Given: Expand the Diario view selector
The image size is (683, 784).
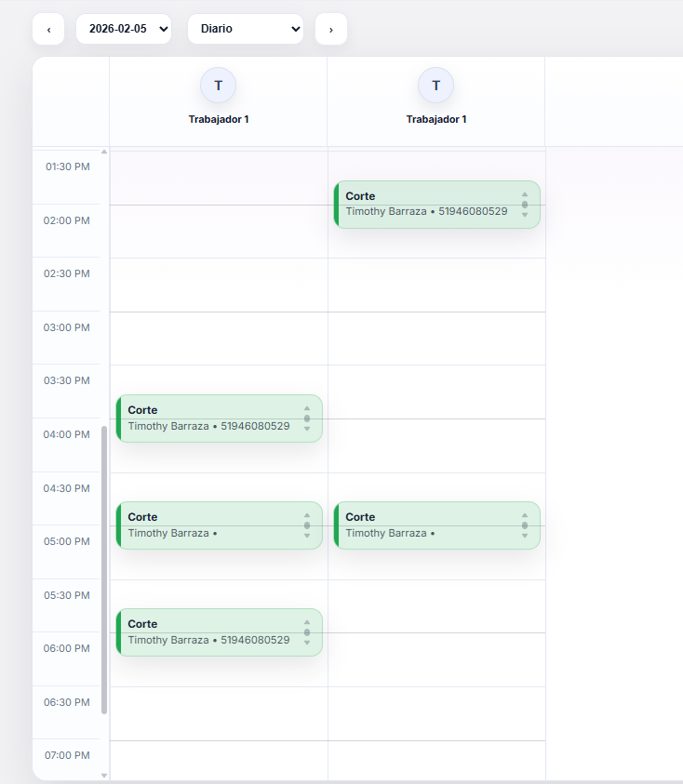Looking at the screenshot, I should [x=246, y=29].
